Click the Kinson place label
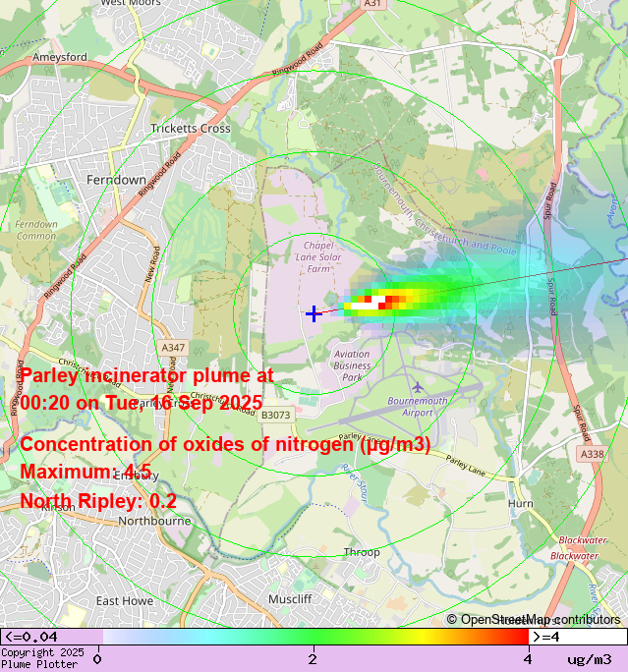Viewport: 628px width, 672px height. click(58, 507)
